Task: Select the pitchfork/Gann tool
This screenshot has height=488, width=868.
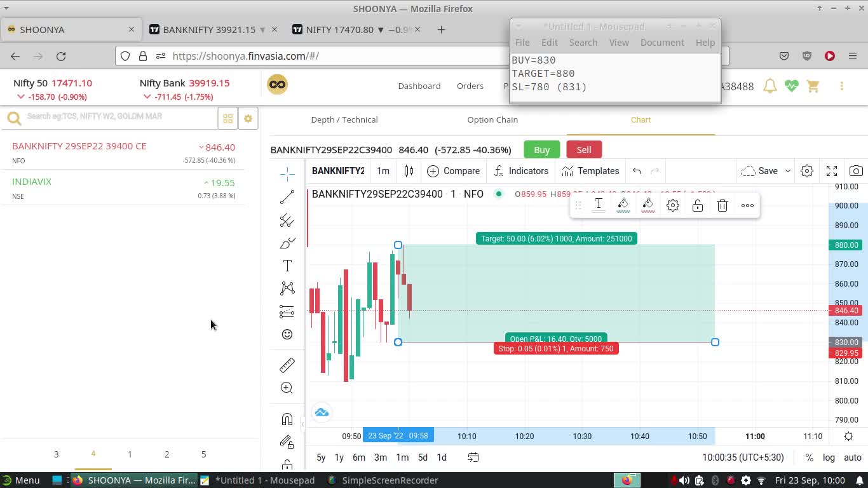Action: click(287, 220)
